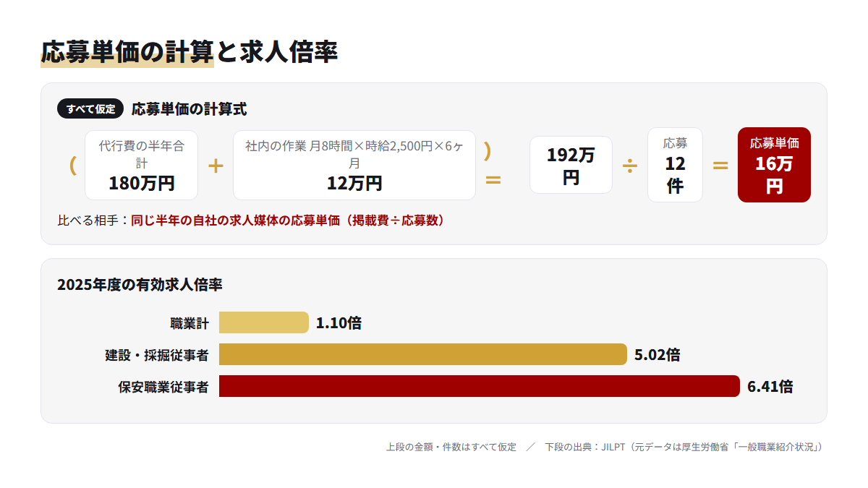Click the light yellow 職業計 bar
Viewport: 868px width, 488px height.
(264, 322)
